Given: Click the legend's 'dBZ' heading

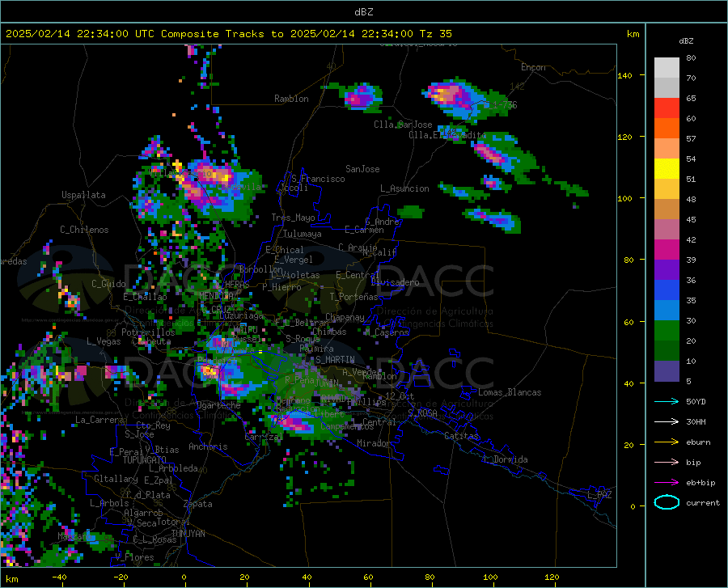Looking at the screenshot, I should [x=686, y=40].
